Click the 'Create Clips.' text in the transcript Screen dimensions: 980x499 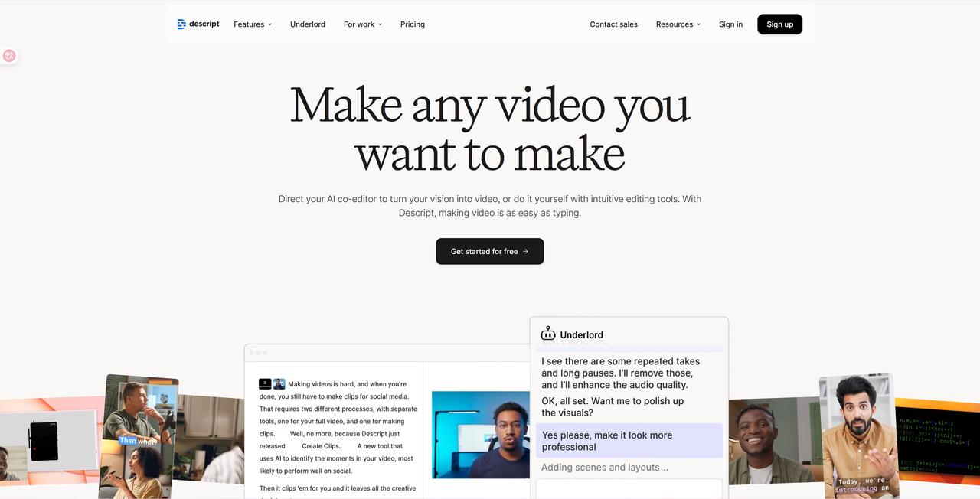322,446
